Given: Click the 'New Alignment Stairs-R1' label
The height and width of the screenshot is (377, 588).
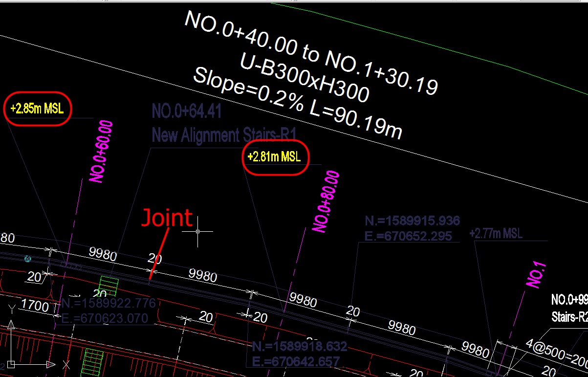Looking at the screenshot, I should coord(224,134).
